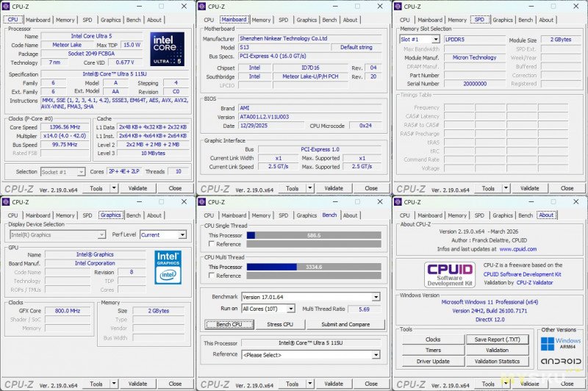Switch to Memory tab in SPD window
Image resolution: width=588 pixels, height=391 pixels.
click(x=457, y=20)
